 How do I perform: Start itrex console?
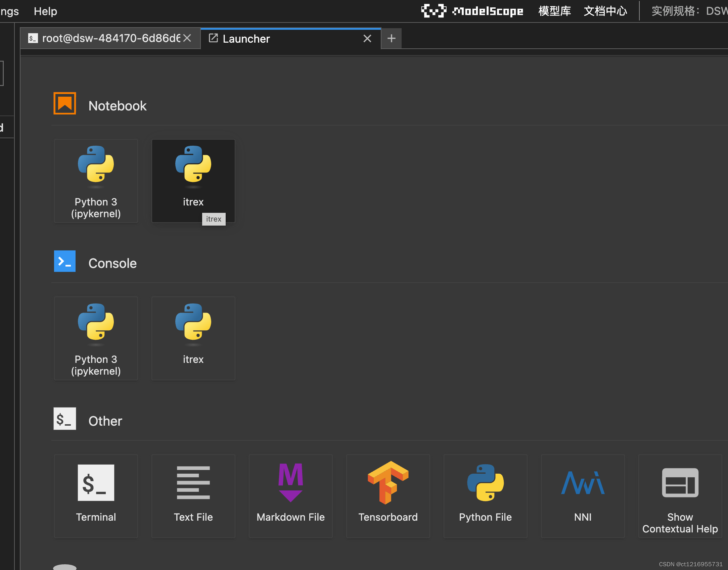click(x=193, y=338)
